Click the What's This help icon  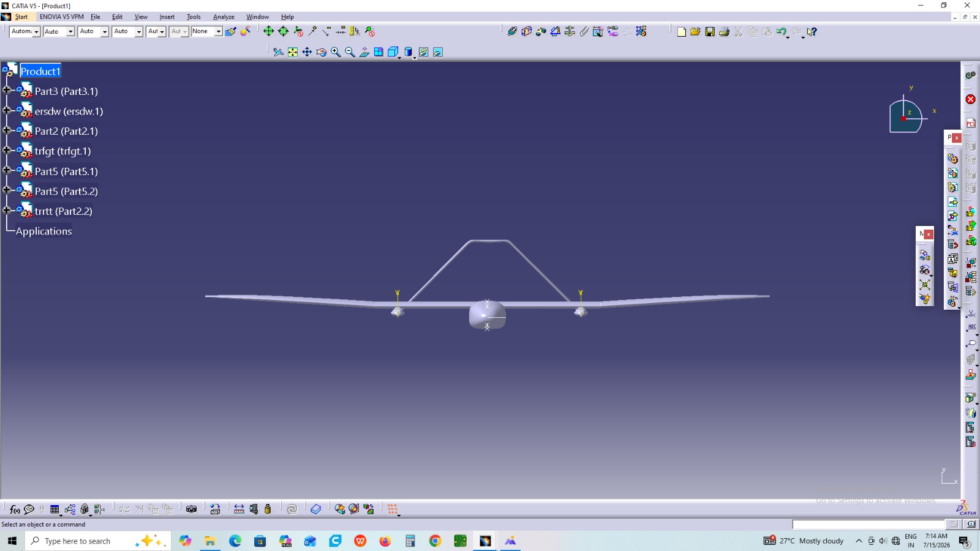812,32
